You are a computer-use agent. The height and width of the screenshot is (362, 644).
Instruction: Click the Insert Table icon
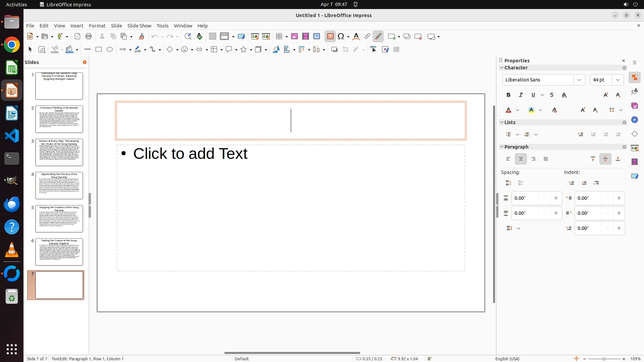pos(279,36)
